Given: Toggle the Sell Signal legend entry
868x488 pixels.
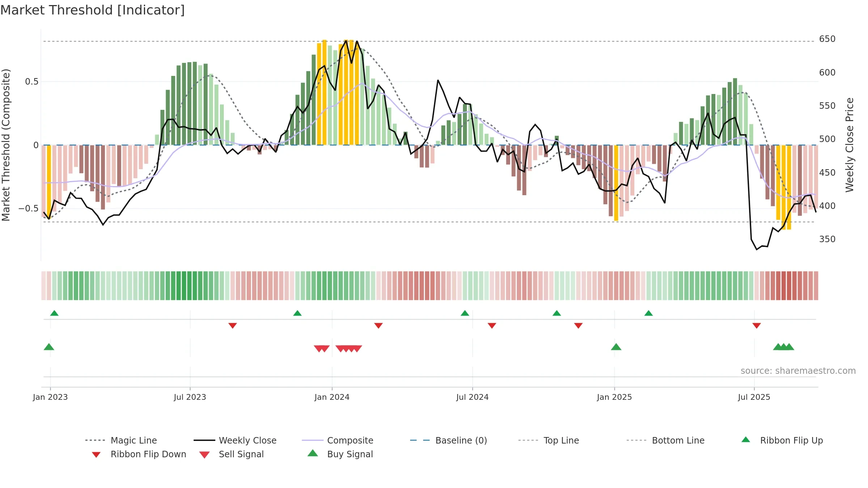Looking at the screenshot, I should [x=231, y=454].
